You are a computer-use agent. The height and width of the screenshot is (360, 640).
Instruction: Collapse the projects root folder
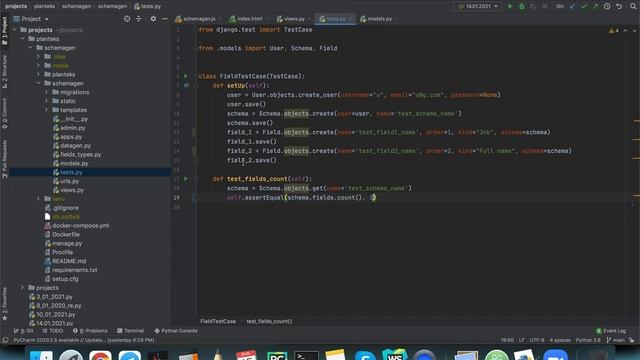(x=14, y=30)
